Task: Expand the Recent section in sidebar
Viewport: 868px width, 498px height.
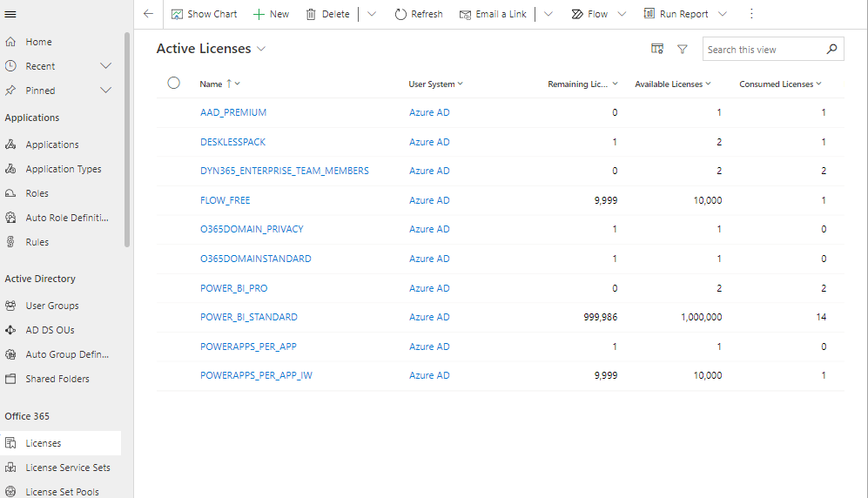Action: point(105,66)
